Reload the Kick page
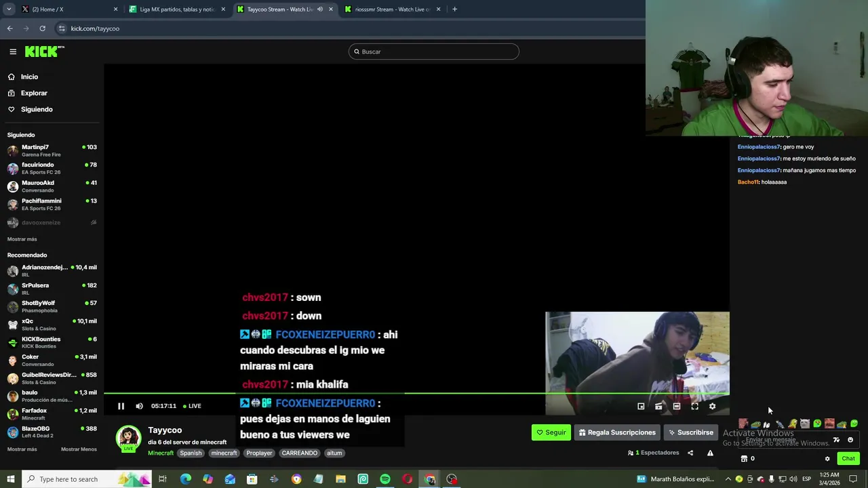The image size is (868, 488). pyautogui.click(x=42, y=28)
